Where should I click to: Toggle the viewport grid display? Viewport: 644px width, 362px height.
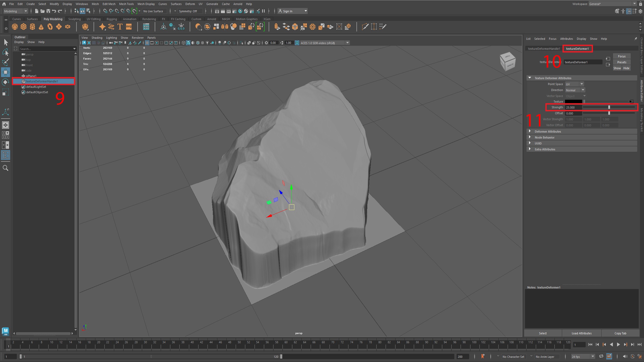click(147, 43)
